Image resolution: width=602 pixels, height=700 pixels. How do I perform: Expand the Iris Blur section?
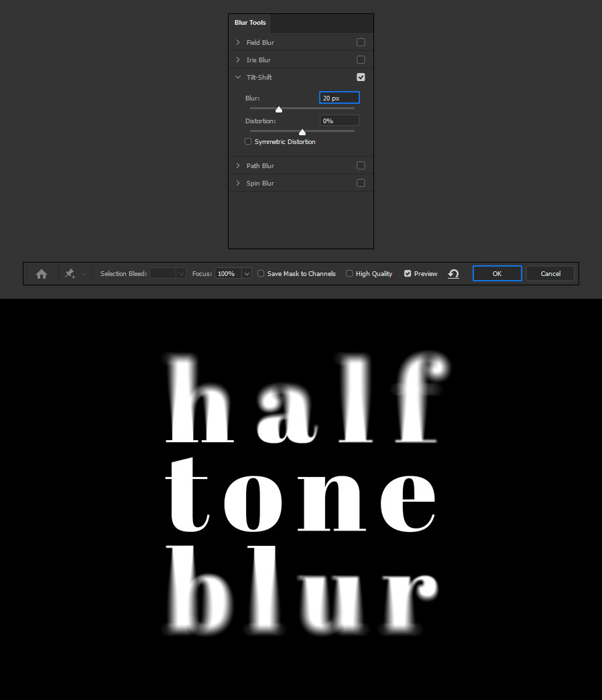pyautogui.click(x=238, y=60)
